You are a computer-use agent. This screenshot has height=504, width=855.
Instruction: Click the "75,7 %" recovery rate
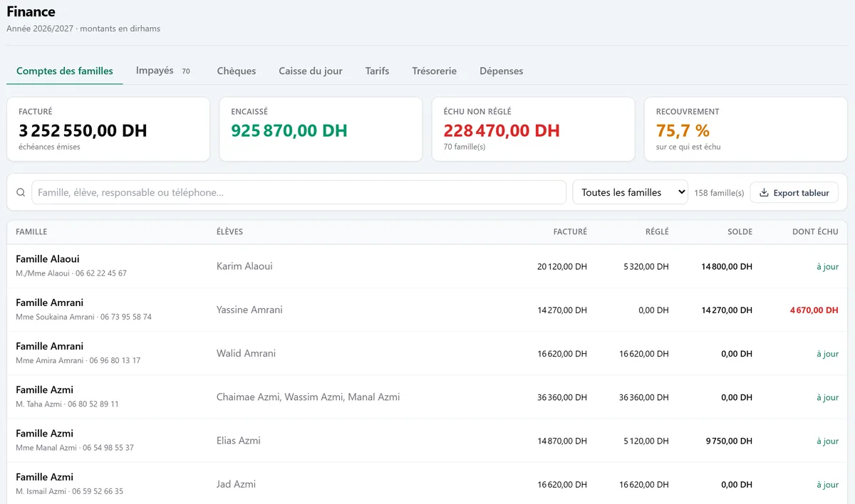[683, 131]
